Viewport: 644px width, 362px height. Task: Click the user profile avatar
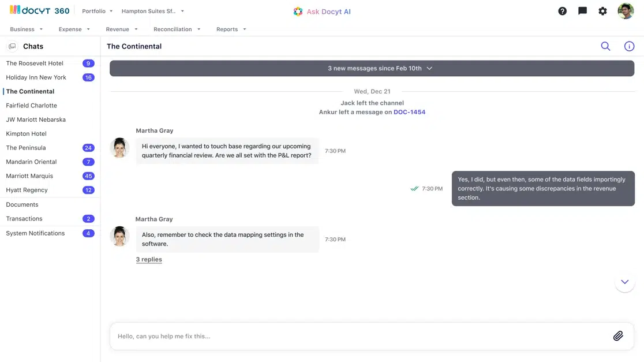(626, 11)
